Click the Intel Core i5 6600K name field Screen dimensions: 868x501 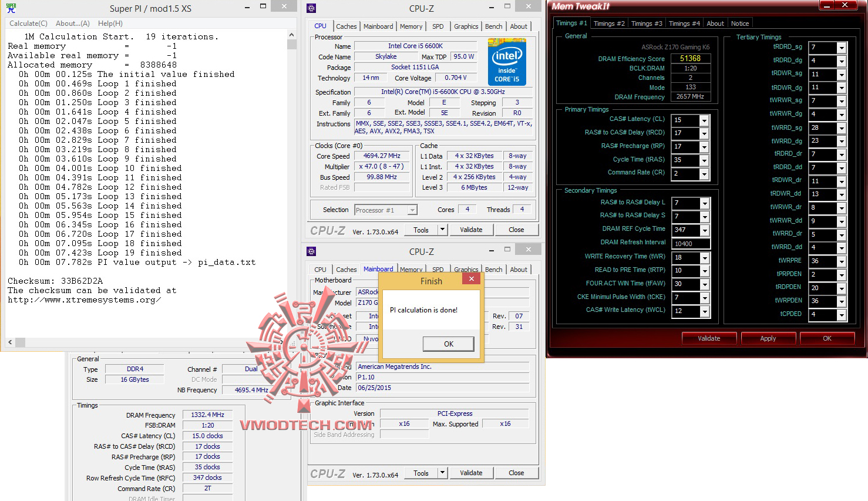pyautogui.click(x=415, y=46)
